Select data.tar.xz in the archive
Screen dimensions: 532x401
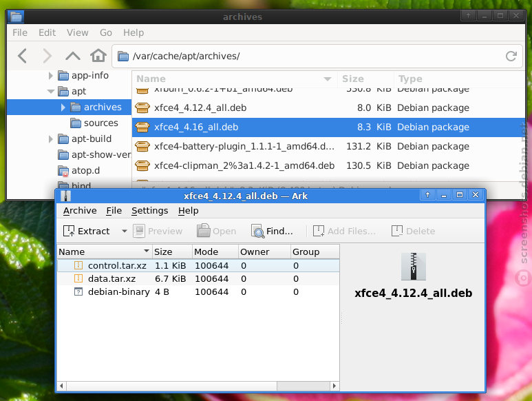pos(198,279)
